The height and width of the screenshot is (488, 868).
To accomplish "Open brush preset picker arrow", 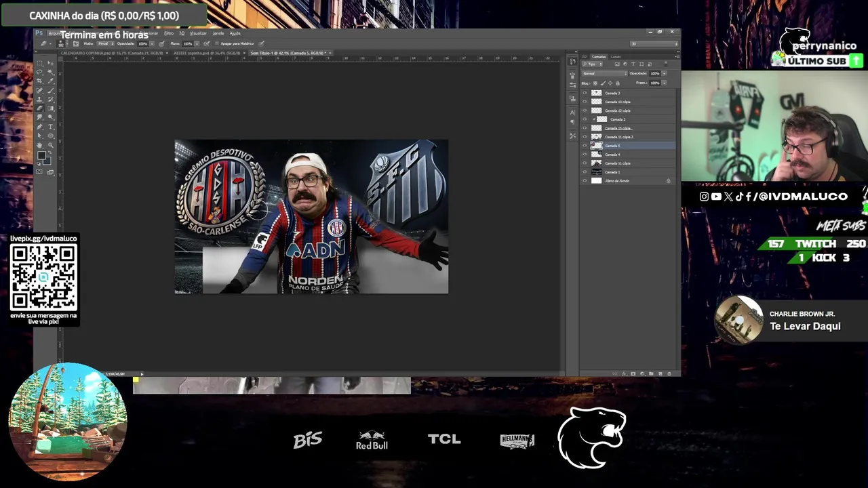I will [67, 43].
